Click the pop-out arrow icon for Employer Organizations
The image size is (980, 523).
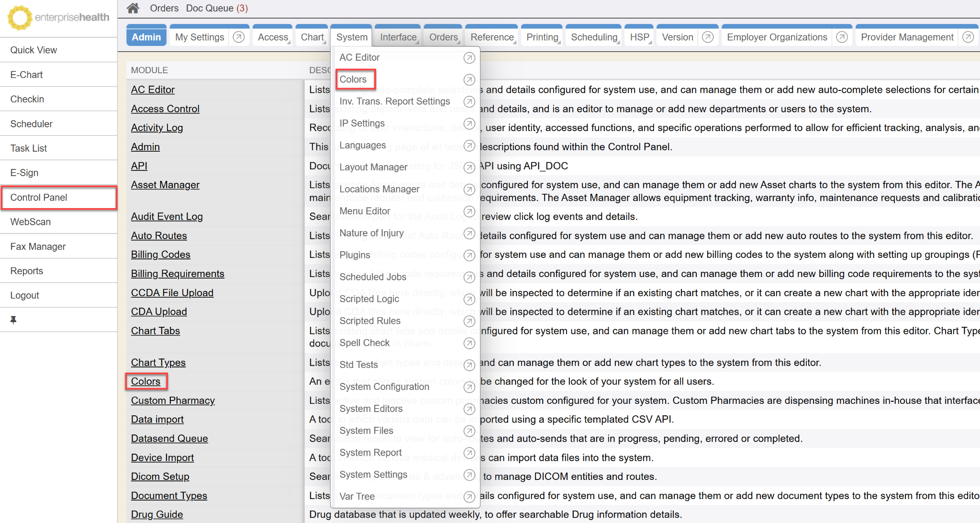coord(842,37)
